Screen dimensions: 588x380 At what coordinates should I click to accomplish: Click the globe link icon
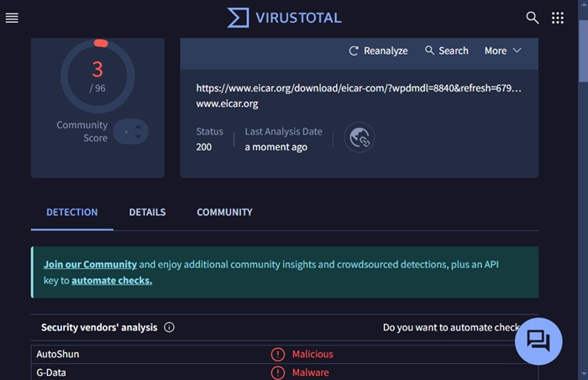360,137
